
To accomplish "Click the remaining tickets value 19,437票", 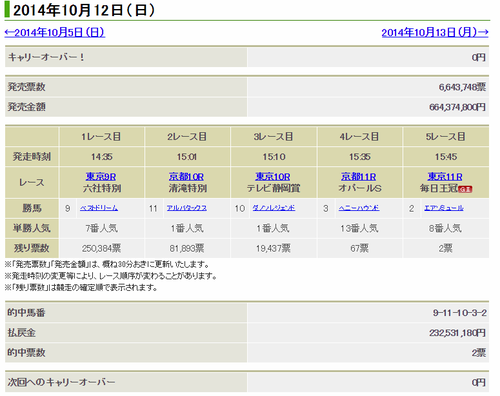I will pyautogui.click(x=273, y=248).
